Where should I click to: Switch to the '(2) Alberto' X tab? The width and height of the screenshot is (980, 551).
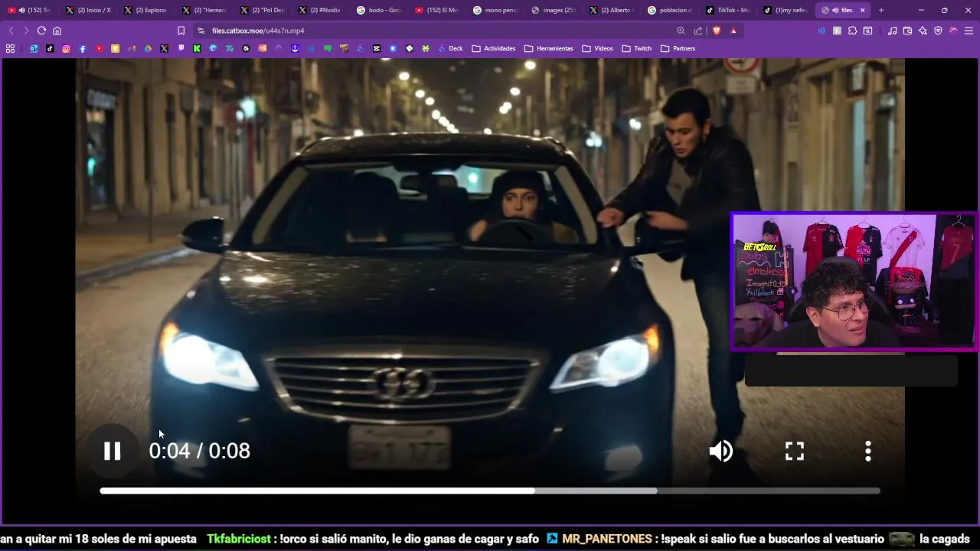612,10
